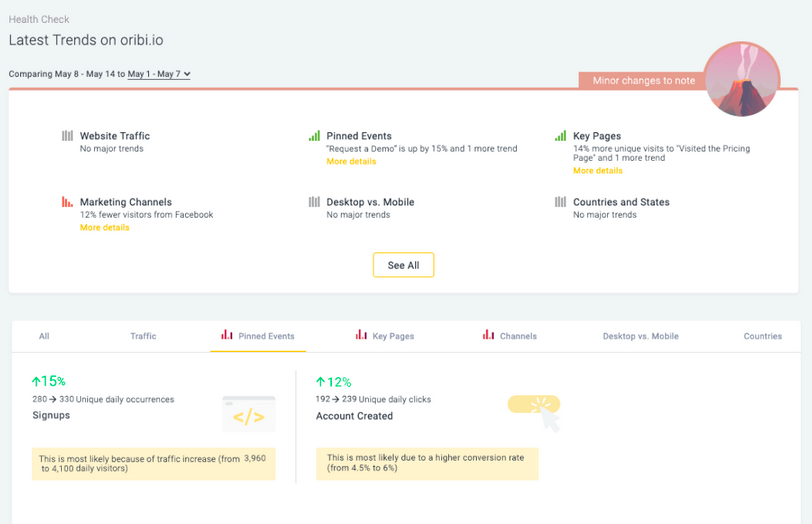Click the Countries and States heading

point(621,202)
